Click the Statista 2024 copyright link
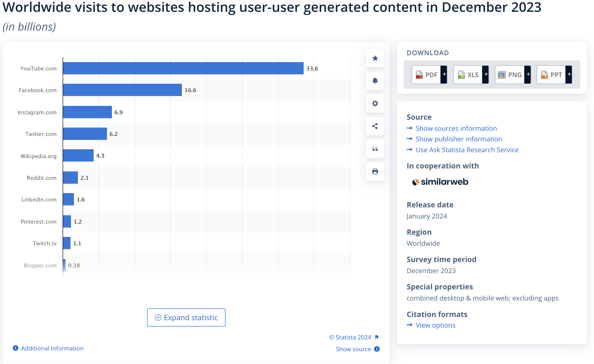 (350, 337)
